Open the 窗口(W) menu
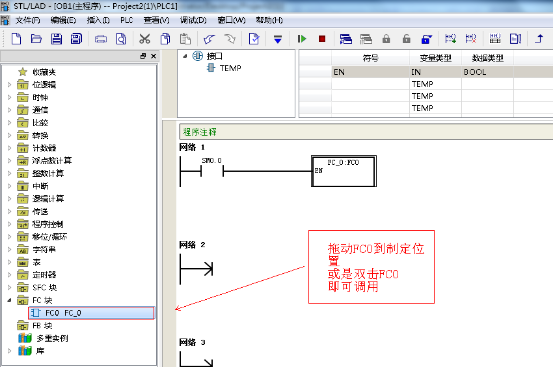This screenshot has width=554, height=368. click(231, 20)
